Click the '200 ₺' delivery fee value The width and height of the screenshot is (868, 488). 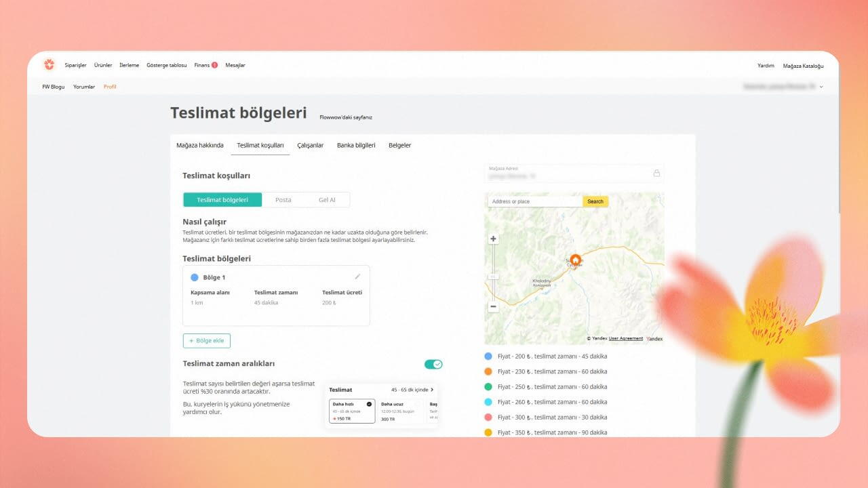(x=329, y=302)
